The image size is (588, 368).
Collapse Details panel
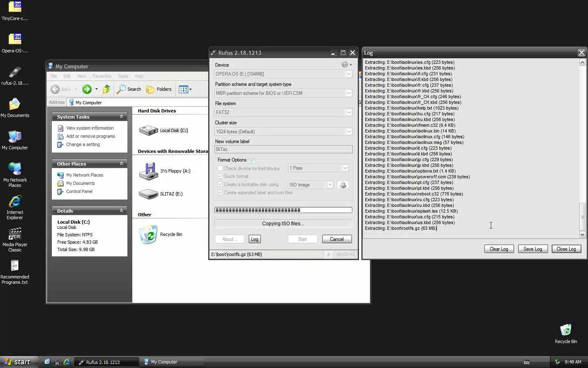pos(121,211)
